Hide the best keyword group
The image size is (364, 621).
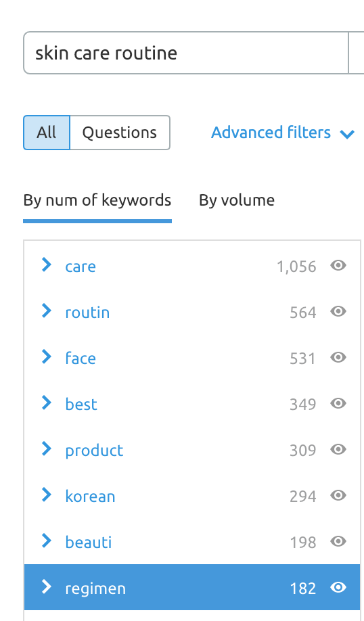[338, 404]
